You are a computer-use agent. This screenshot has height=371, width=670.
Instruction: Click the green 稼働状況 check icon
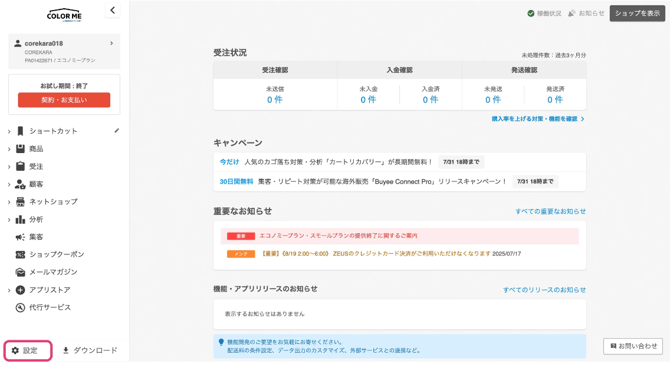[x=531, y=13]
